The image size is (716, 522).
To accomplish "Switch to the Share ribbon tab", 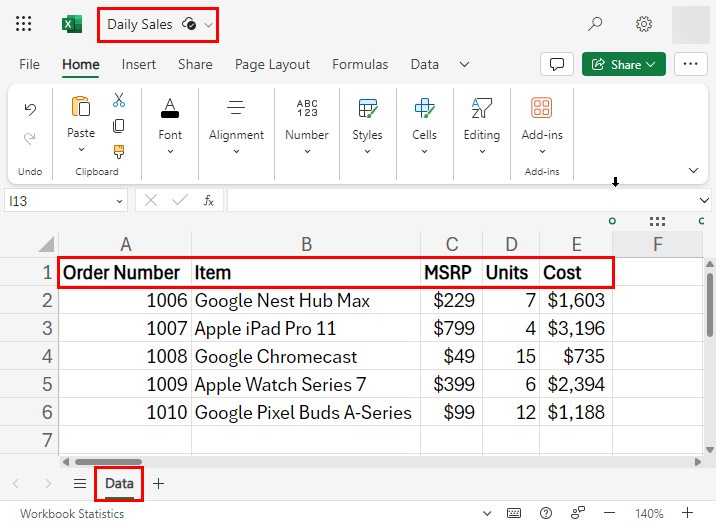I will point(195,64).
